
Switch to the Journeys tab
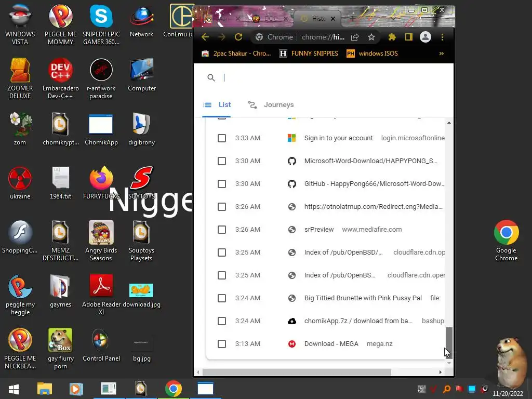pyautogui.click(x=271, y=105)
